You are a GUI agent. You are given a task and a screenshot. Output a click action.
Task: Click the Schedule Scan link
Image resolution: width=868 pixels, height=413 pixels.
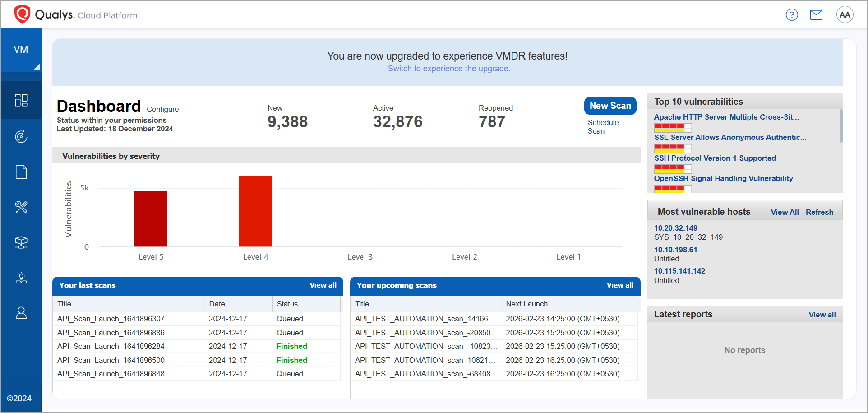coord(603,126)
